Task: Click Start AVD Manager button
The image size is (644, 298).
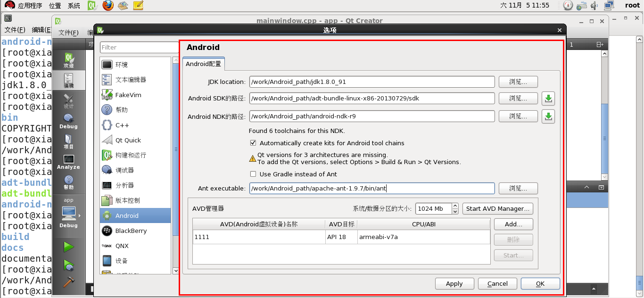Action: pos(498,208)
